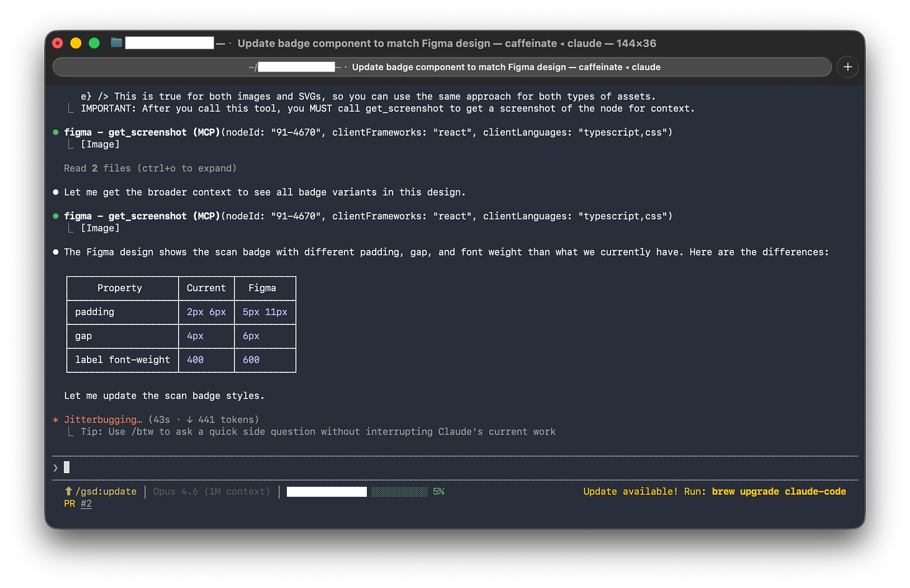910x588 pixels.
Task: Click 'brew upgrade claude-code' command text
Action: tap(779, 492)
